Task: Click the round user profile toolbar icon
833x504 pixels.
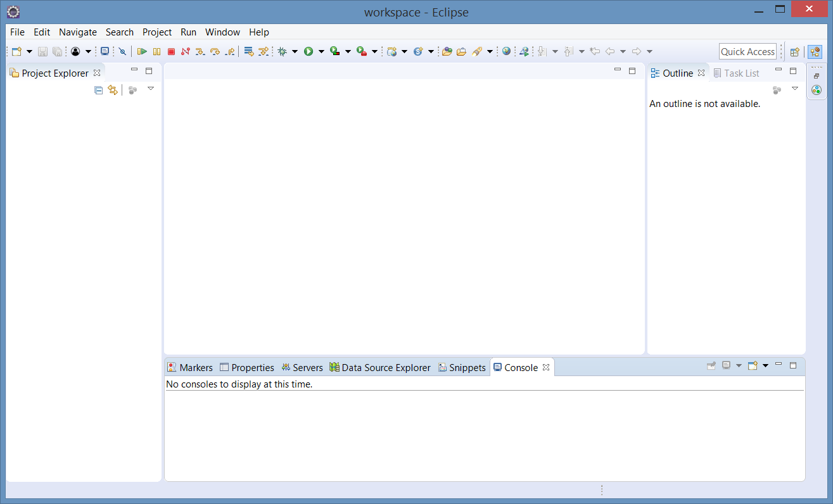Action: pyautogui.click(x=75, y=51)
